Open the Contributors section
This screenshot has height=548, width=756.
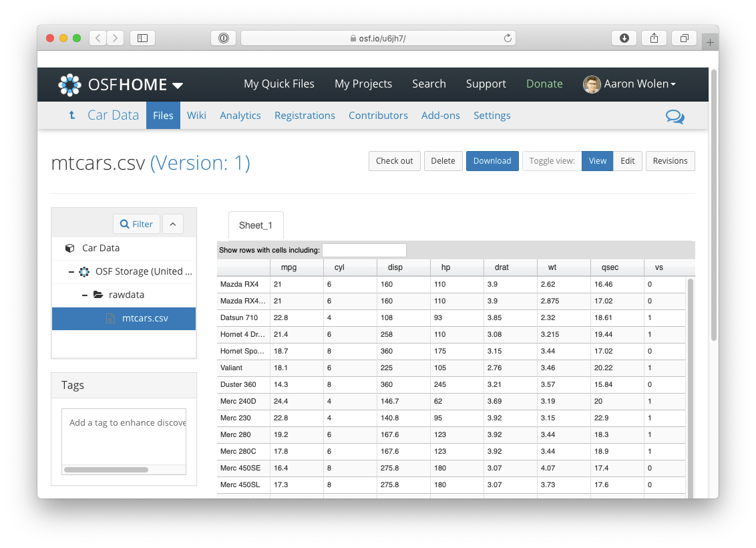(x=378, y=115)
